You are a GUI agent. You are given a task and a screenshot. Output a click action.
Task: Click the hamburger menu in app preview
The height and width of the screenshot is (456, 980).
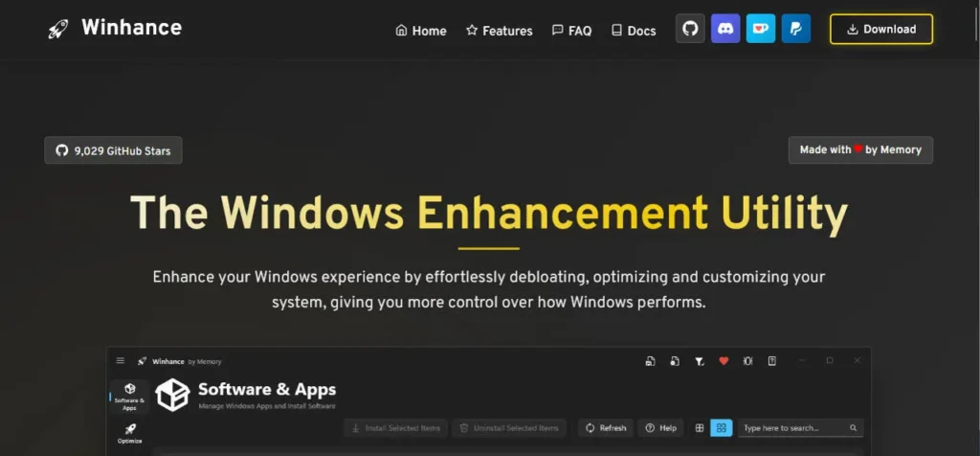(x=121, y=361)
